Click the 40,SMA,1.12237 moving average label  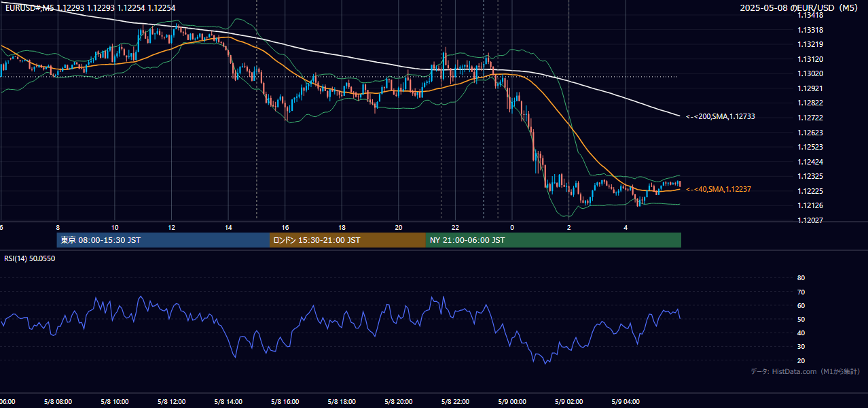[719, 190]
